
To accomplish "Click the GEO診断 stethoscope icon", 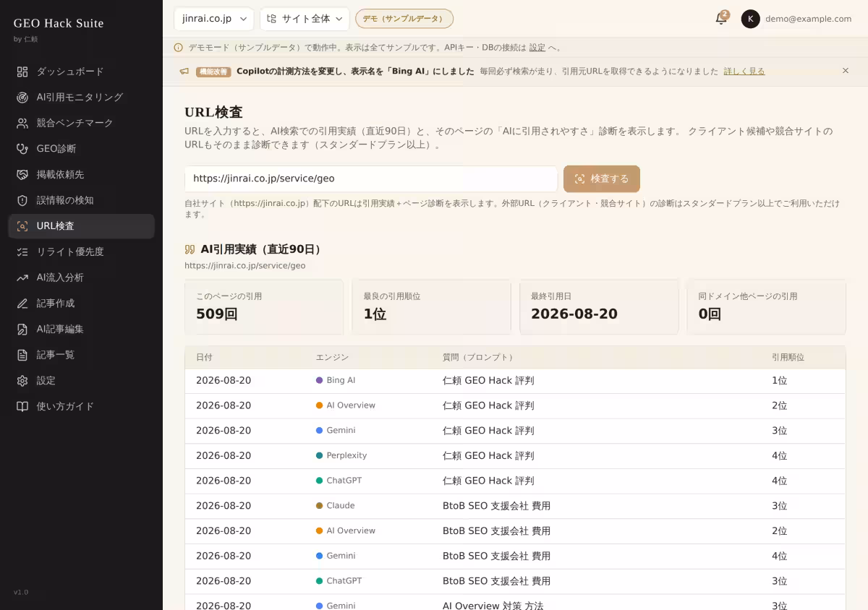I will click(x=22, y=149).
